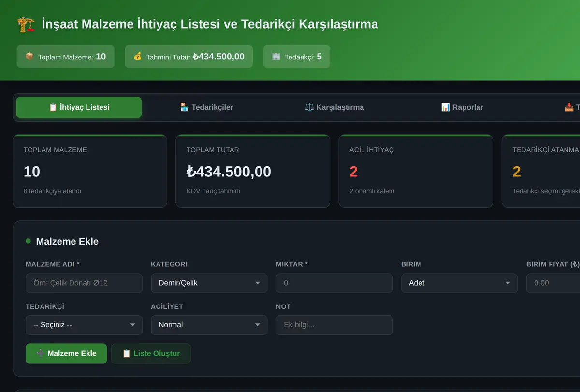Click the green dot beside Malzeme Ekle heading
The width and height of the screenshot is (580, 392).
pyautogui.click(x=28, y=241)
